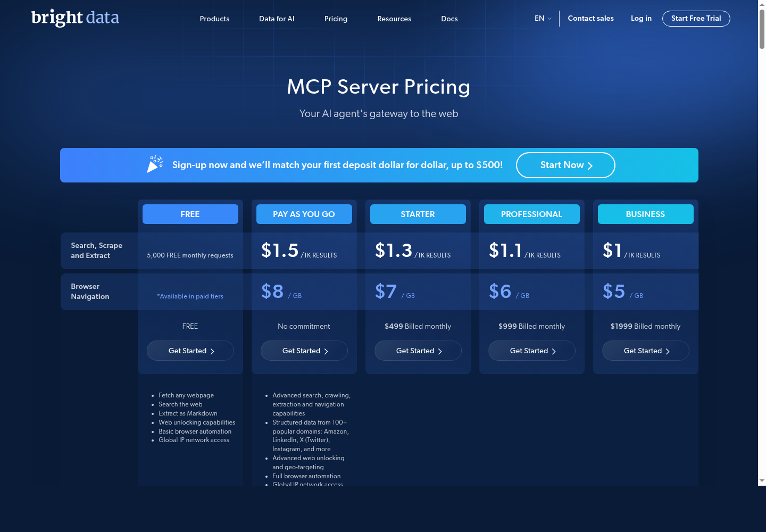Get Started with the FREE plan
766x532 pixels.
click(x=190, y=351)
